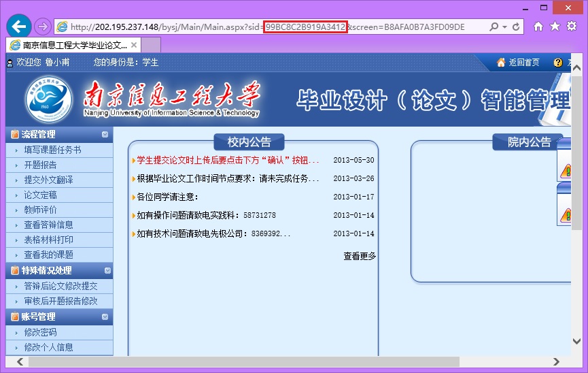588x373 pixels.
Task: Open a new blank tab
Action: 151,45
